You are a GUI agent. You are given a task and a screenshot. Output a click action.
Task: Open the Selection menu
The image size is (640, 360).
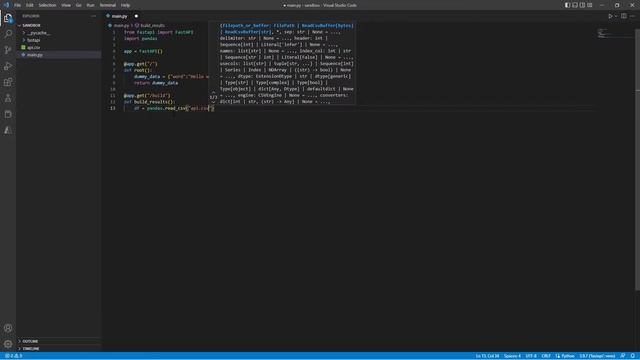point(47,5)
